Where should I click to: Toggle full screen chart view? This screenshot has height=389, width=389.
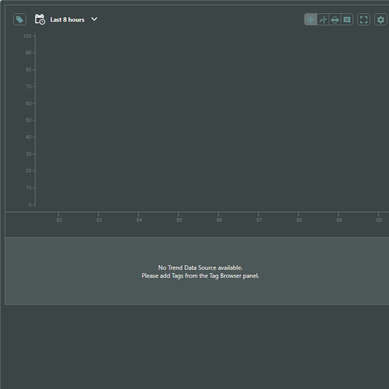[x=364, y=20]
